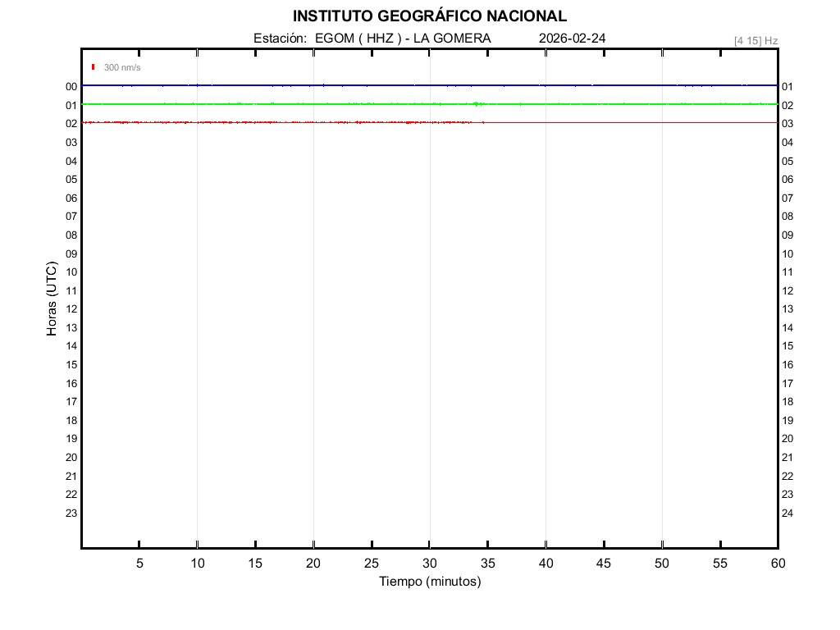This screenshot has height=630, width=840.
Task: Click the 30 minute tick label
Action: point(429,564)
